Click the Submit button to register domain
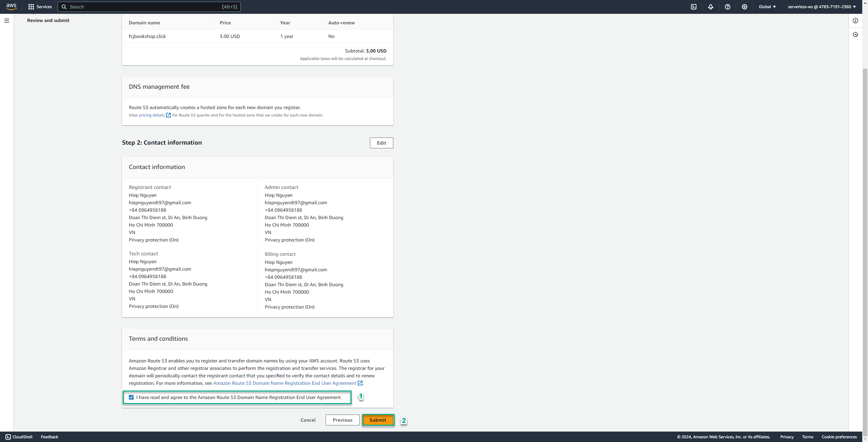868x442 pixels. pyautogui.click(x=378, y=420)
